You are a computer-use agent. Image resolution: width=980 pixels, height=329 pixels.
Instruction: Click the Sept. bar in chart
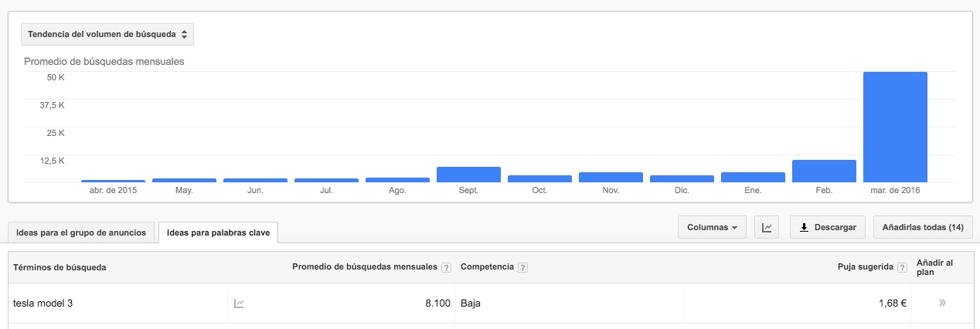[x=468, y=175]
